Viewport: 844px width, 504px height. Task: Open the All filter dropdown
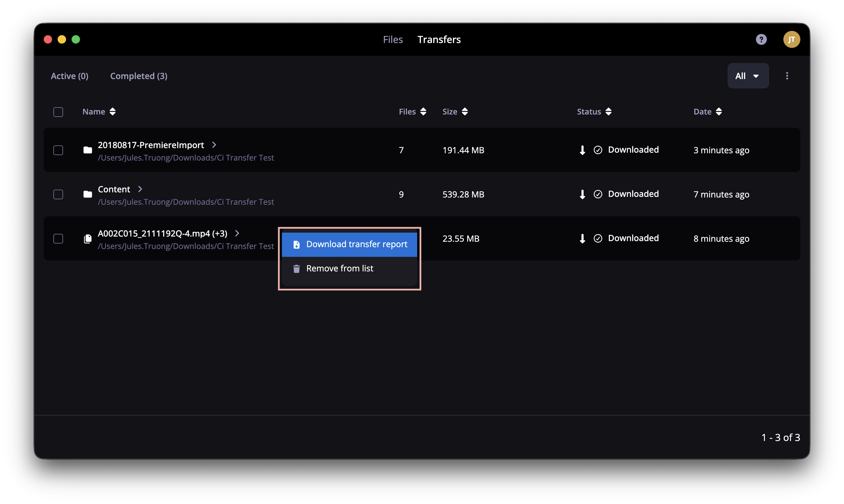click(x=748, y=76)
